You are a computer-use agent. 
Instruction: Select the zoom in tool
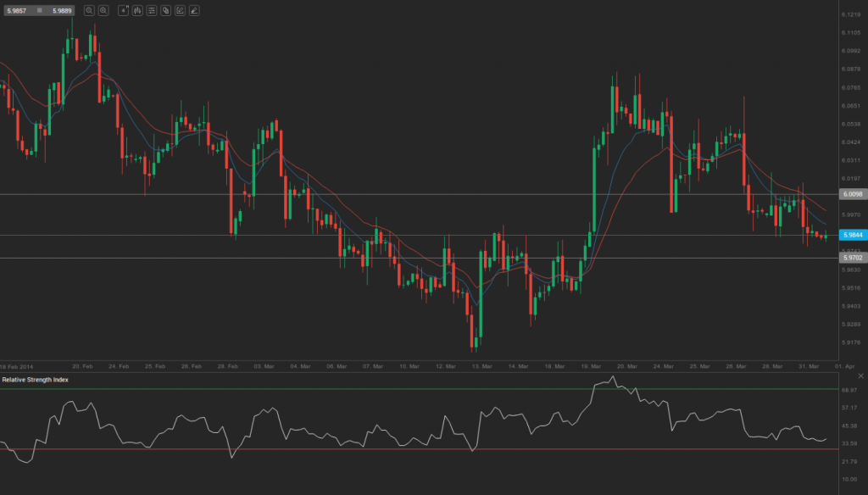pos(103,11)
